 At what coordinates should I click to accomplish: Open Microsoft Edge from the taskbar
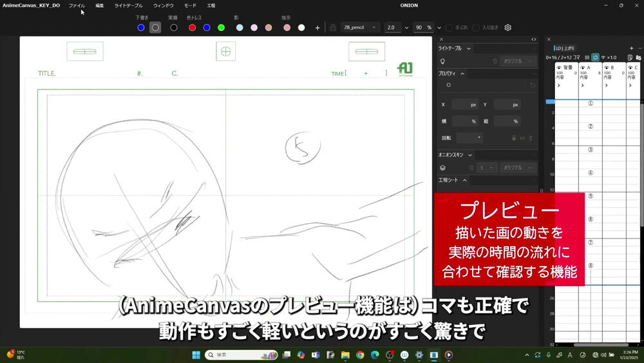(x=375, y=355)
